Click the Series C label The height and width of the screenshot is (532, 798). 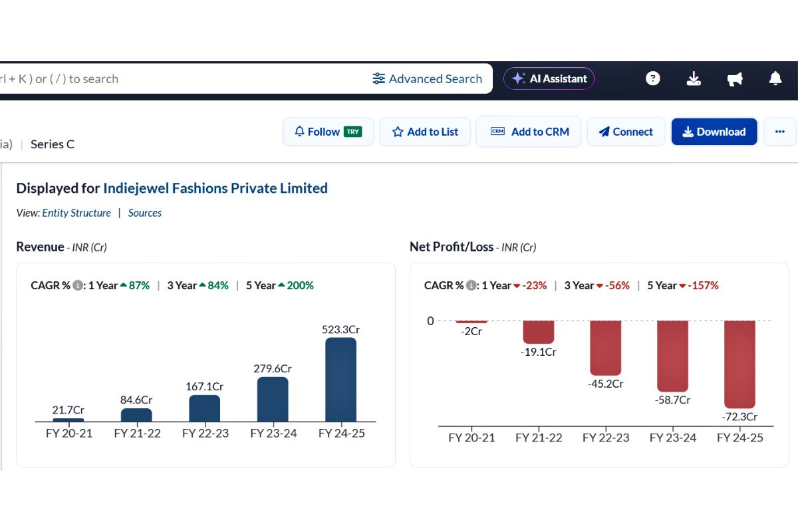click(53, 144)
